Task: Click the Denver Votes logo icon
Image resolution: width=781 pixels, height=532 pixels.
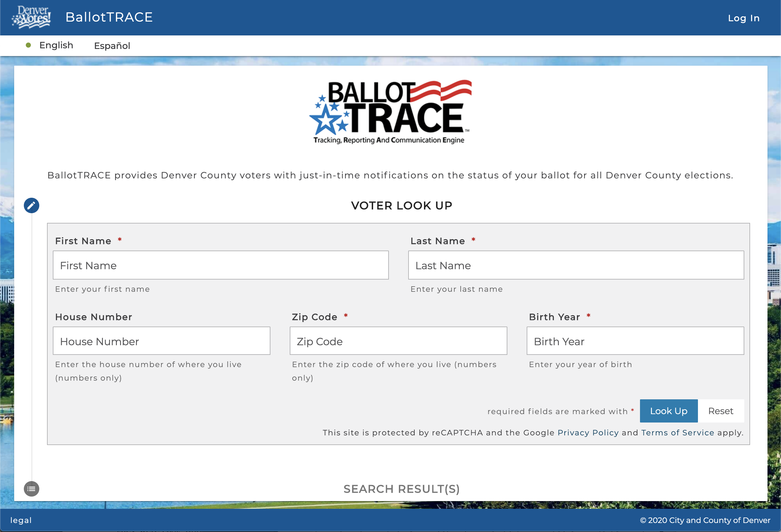Action: (x=31, y=17)
